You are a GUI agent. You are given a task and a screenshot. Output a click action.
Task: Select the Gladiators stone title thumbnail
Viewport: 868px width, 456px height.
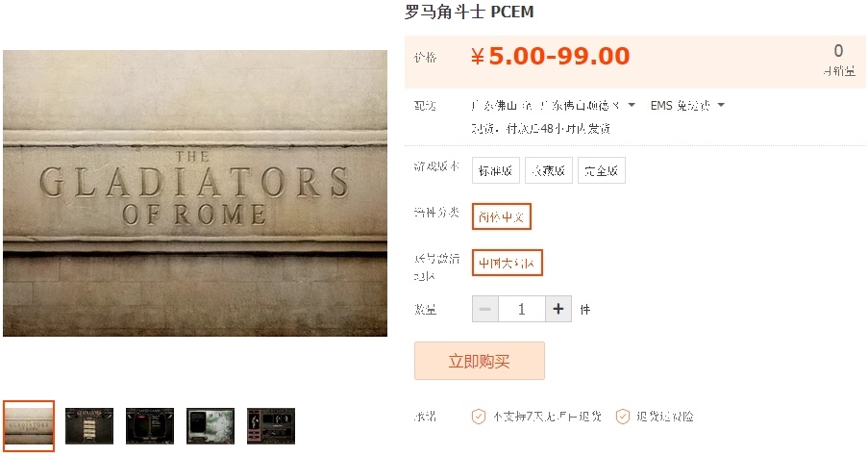tap(29, 425)
